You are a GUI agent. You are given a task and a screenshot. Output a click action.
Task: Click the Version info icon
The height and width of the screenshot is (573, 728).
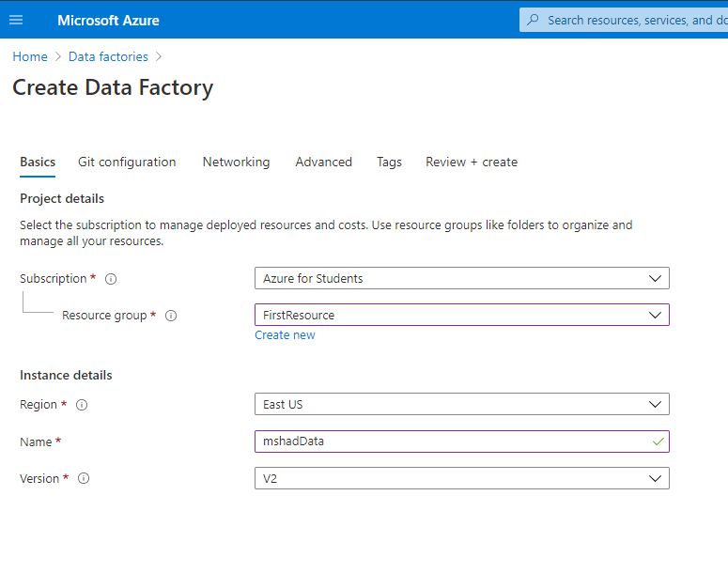(84, 478)
